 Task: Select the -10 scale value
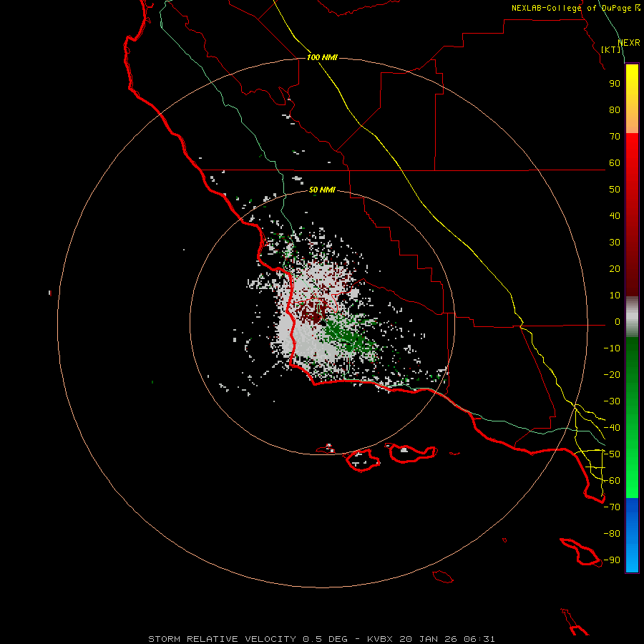click(612, 348)
